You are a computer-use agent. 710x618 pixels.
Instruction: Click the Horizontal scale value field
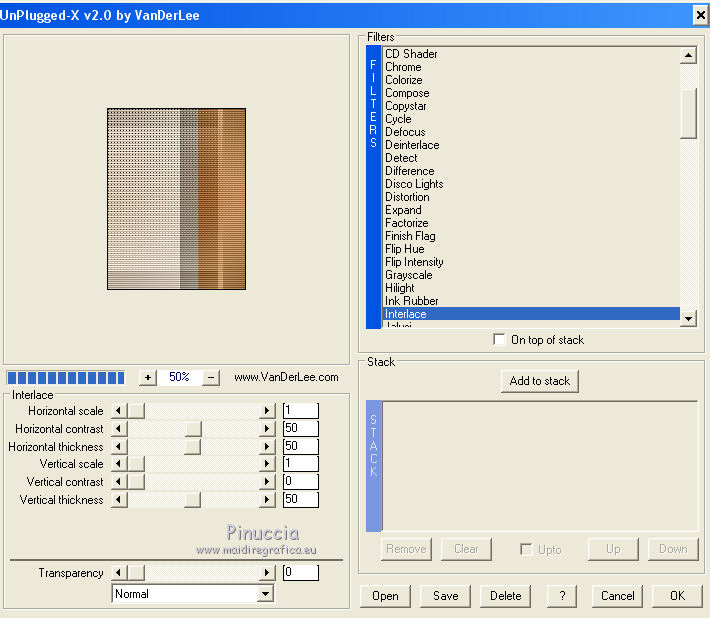click(x=300, y=411)
